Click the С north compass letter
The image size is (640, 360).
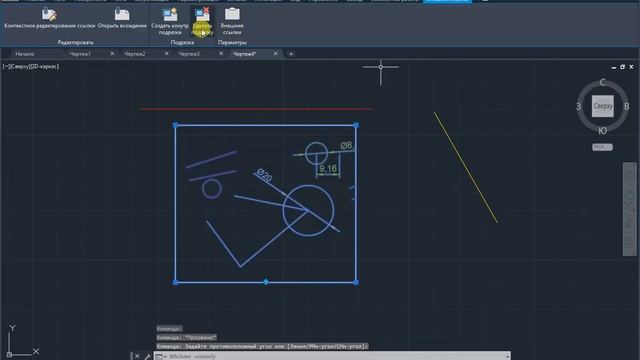[602, 82]
